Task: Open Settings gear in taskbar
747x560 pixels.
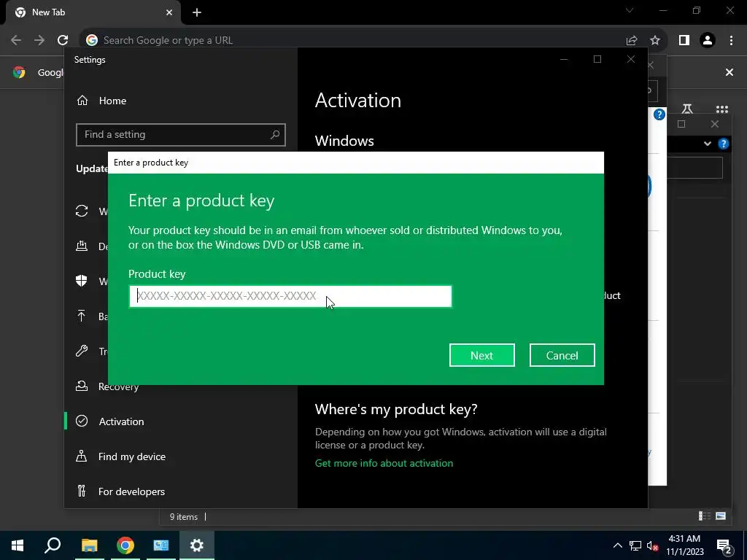Action: (197, 545)
